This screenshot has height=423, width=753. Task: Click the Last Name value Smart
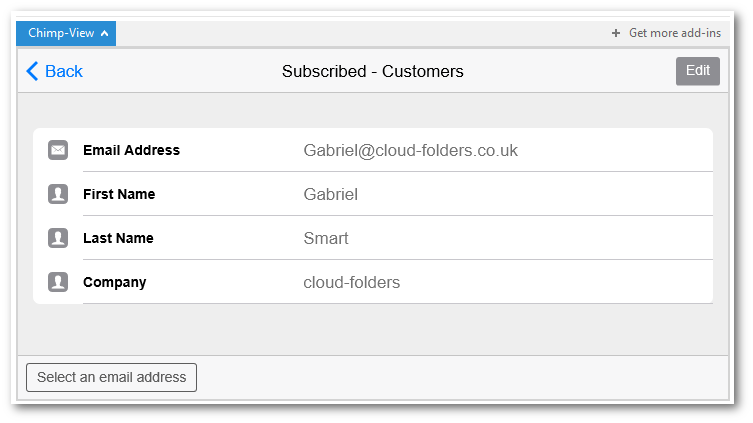326,238
